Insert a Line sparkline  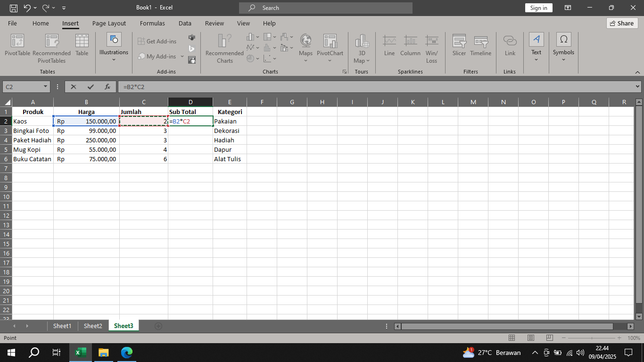pyautogui.click(x=389, y=47)
